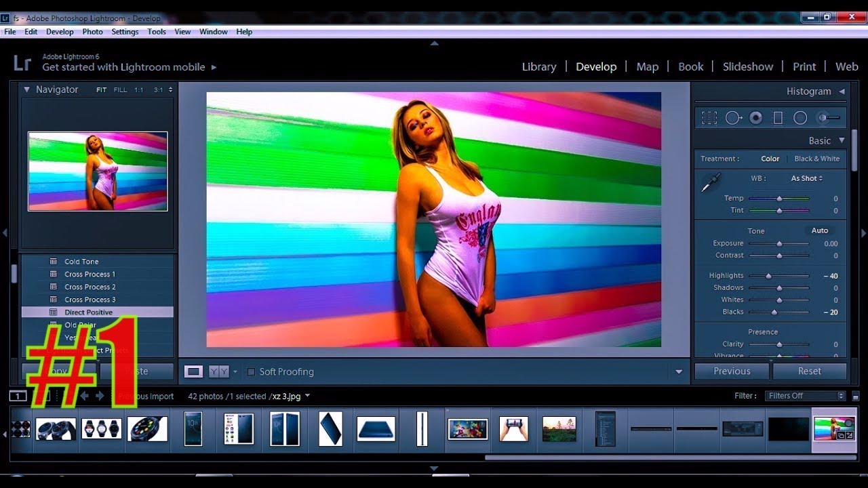Choose the Graduated Filter tool
The height and width of the screenshot is (488, 868).
[x=778, y=118]
